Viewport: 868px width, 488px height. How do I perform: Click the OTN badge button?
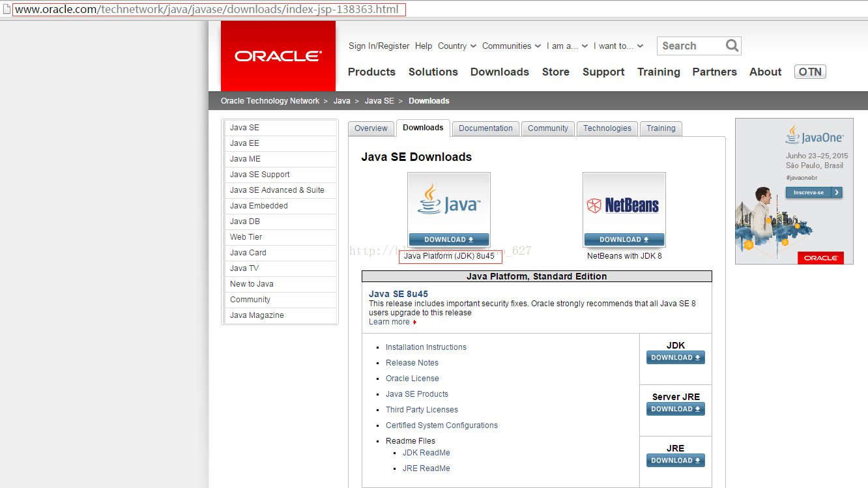(x=810, y=72)
